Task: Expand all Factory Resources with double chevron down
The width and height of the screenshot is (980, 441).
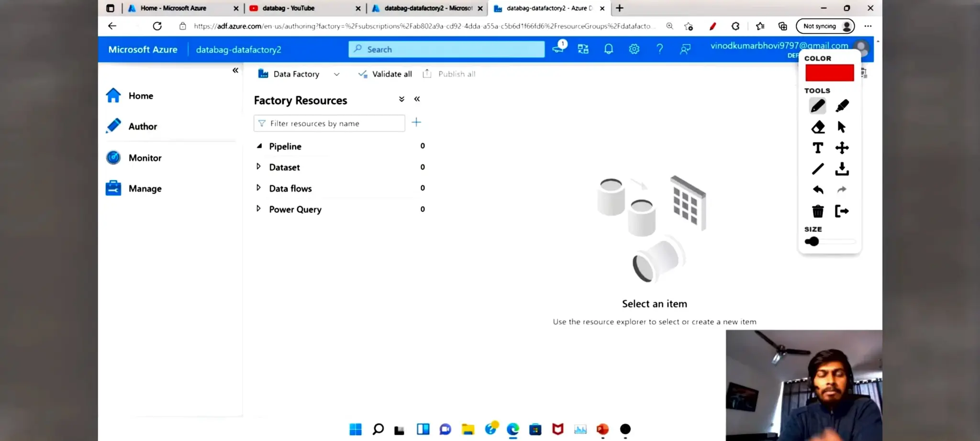Action: coord(401,99)
